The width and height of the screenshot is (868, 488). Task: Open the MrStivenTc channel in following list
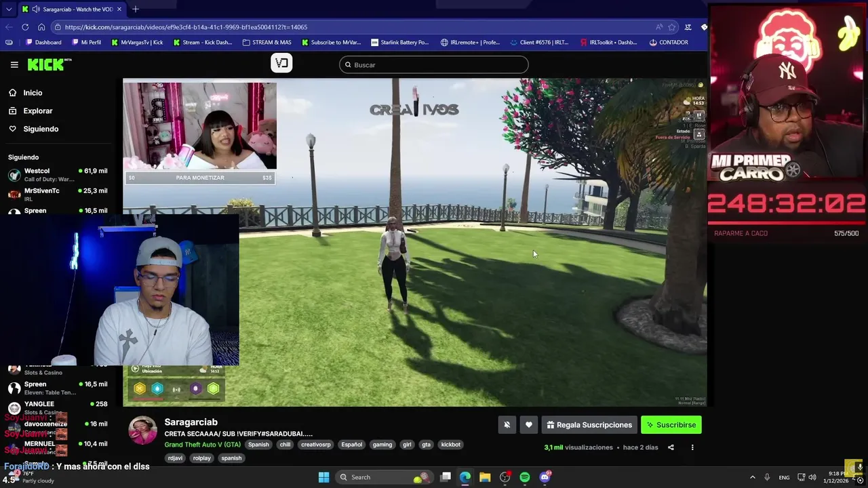tap(58, 195)
